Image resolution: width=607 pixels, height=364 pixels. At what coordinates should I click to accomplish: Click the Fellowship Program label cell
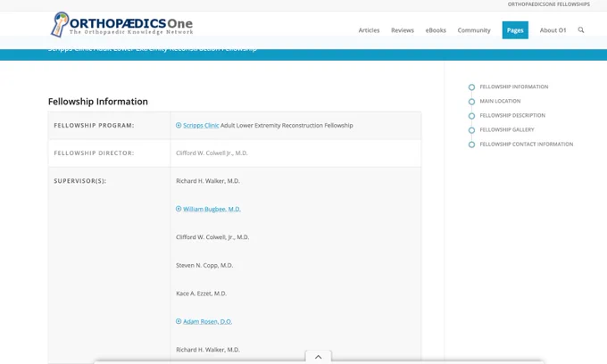109,125
